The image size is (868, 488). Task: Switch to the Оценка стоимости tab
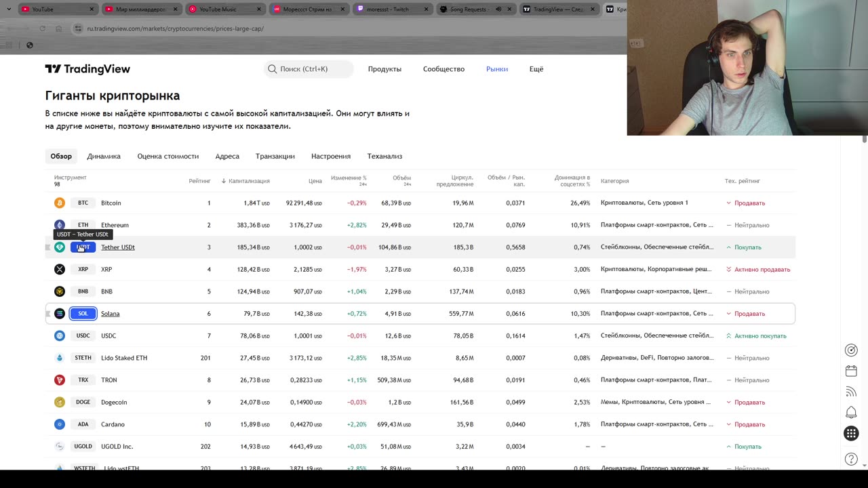[x=168, y=156]
